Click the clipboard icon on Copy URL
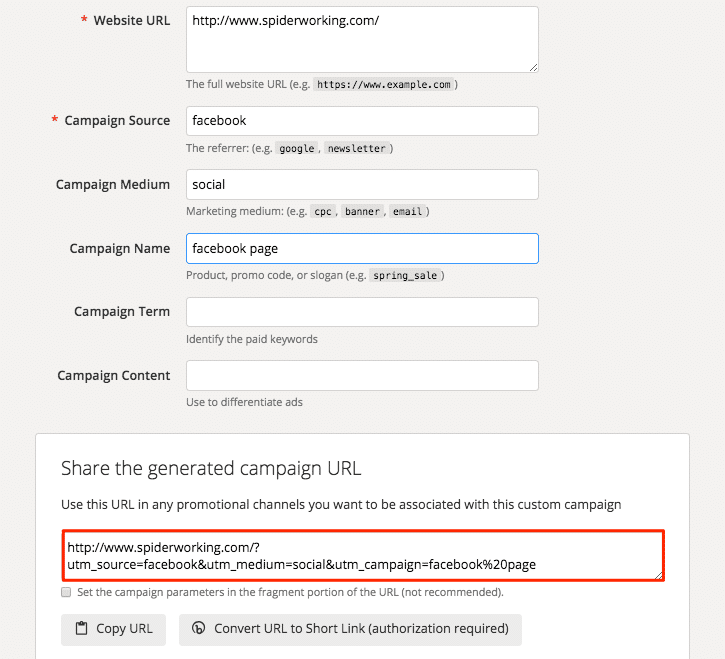 (80, 629)
